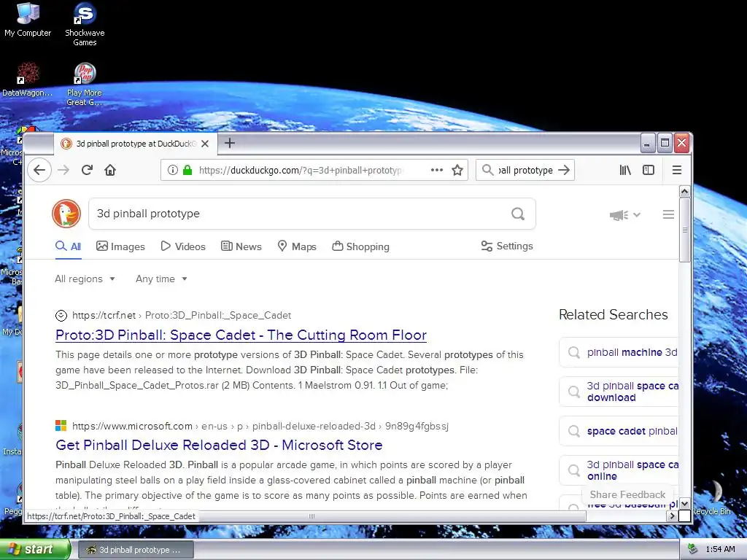Select the 3d pinball prototype browser tab
Image resolution: width=747 pixels, height=560 pixels.
click(136, 144)
